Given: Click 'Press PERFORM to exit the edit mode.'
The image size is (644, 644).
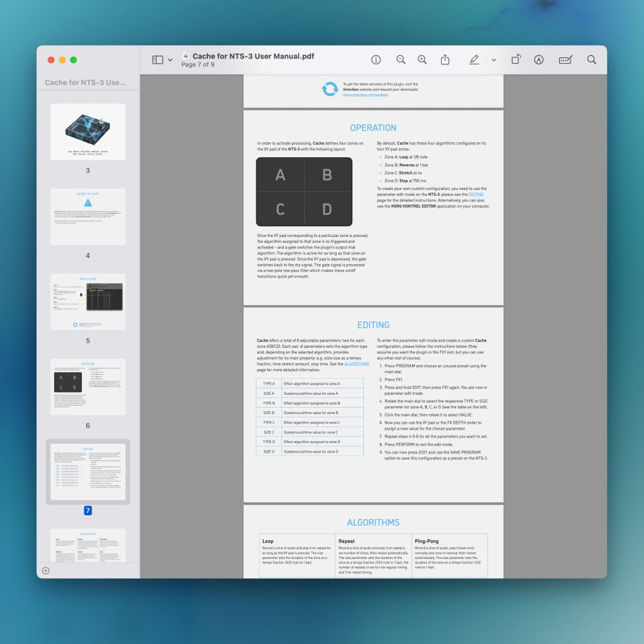Looking at the screenshot, I should (419, 444).
